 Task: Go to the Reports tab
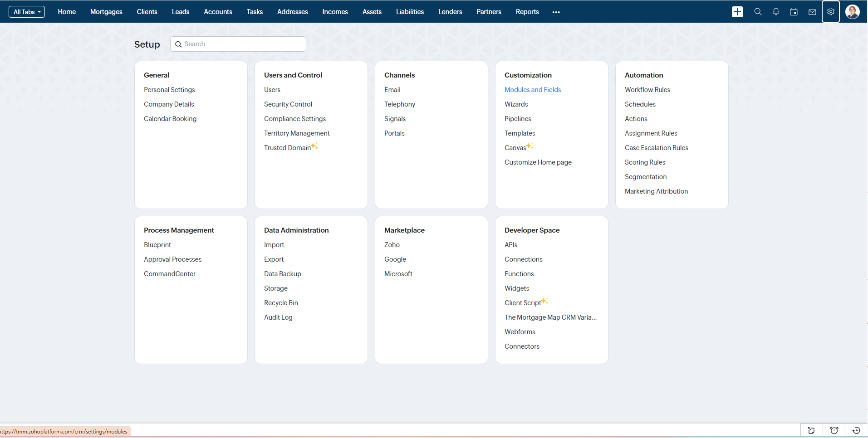tap(527, 12)
